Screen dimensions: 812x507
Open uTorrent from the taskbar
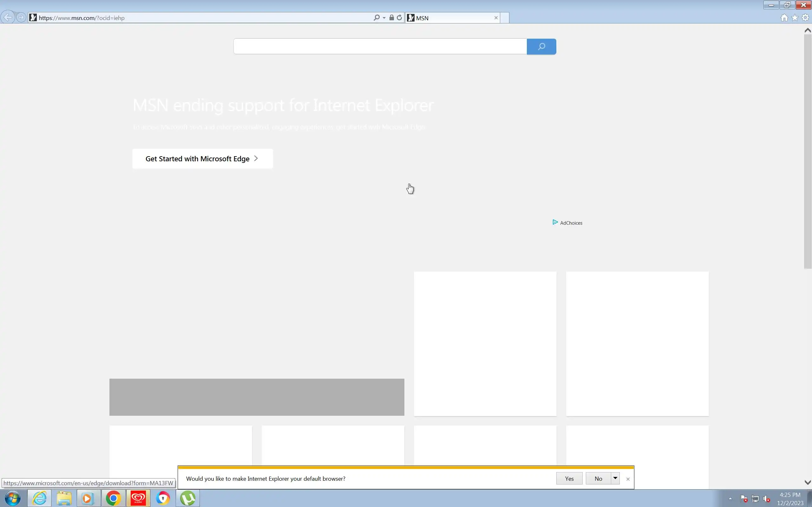[x=187, y=498]
